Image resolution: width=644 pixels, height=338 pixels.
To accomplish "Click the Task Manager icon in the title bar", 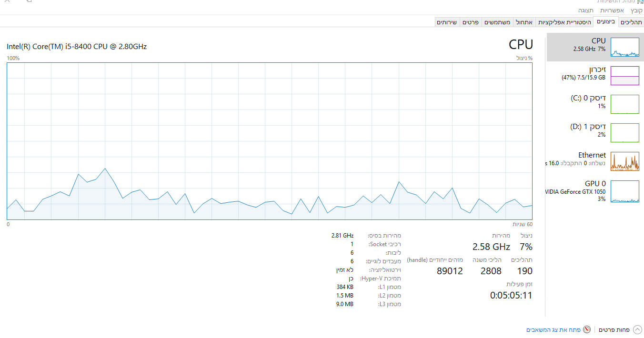I will tap(640, 1).
